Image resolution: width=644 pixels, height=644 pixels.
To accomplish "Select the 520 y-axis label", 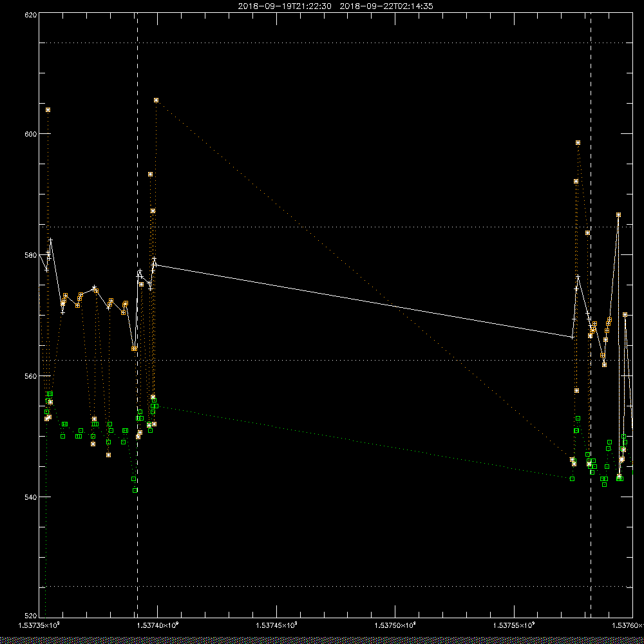I will pyautogui.click(x=31, y=616).
